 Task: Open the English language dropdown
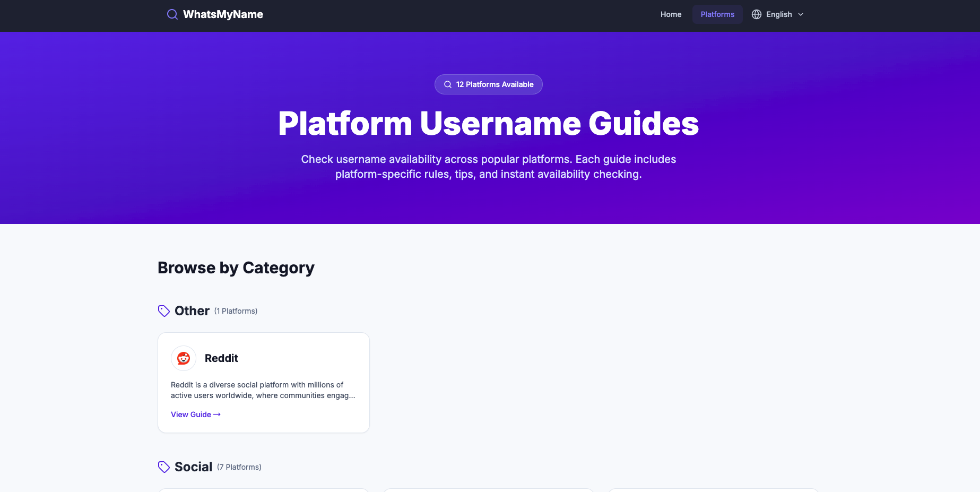[x=778, y=14]
